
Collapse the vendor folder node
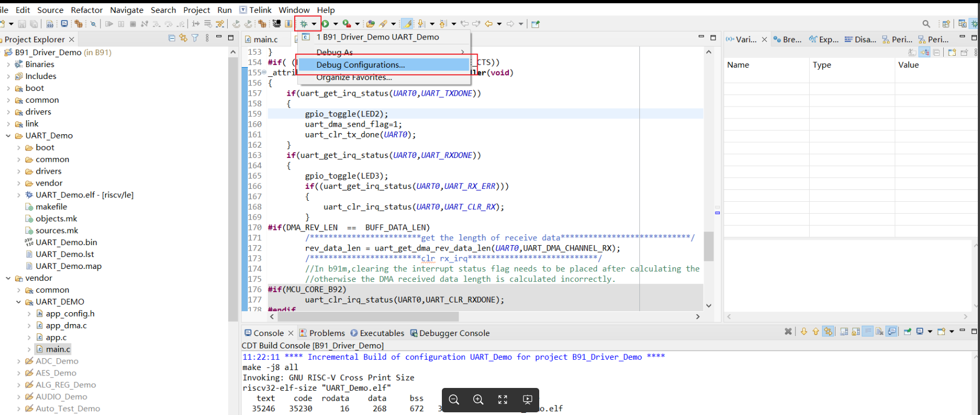(8, 278)
